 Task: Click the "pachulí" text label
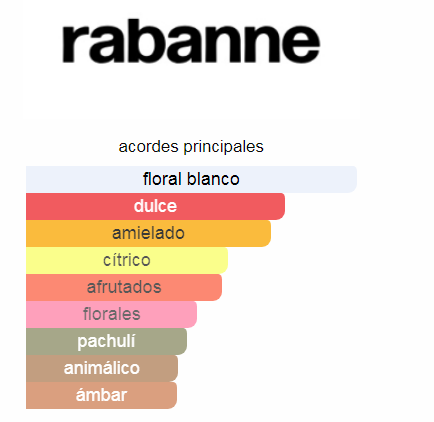point(106,342)
